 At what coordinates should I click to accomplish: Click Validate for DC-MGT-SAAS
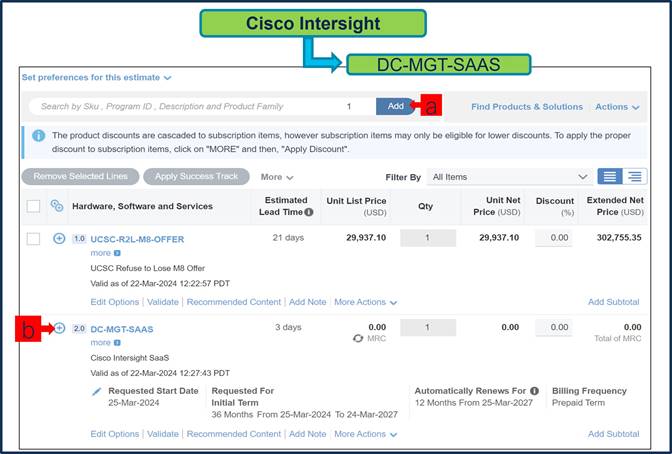coord(162,434)
